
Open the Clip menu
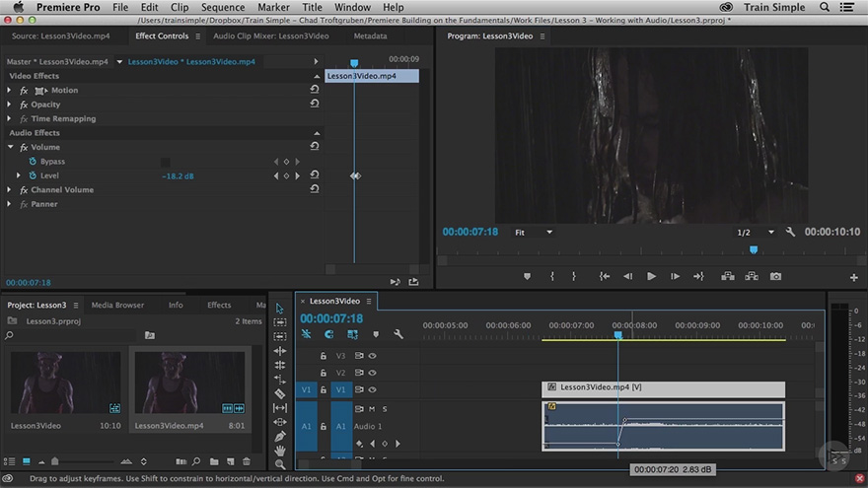click(x=180, y=7)
